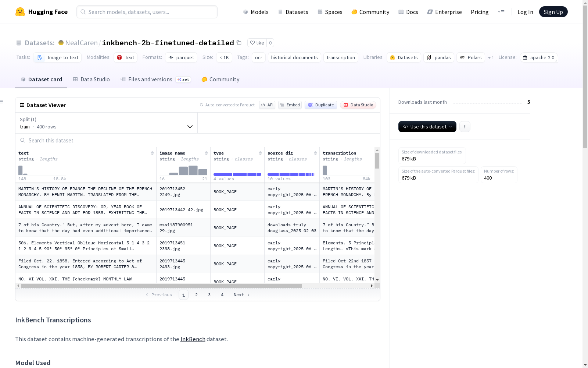Open the Use this dataset dropdown

click(427, 127)
